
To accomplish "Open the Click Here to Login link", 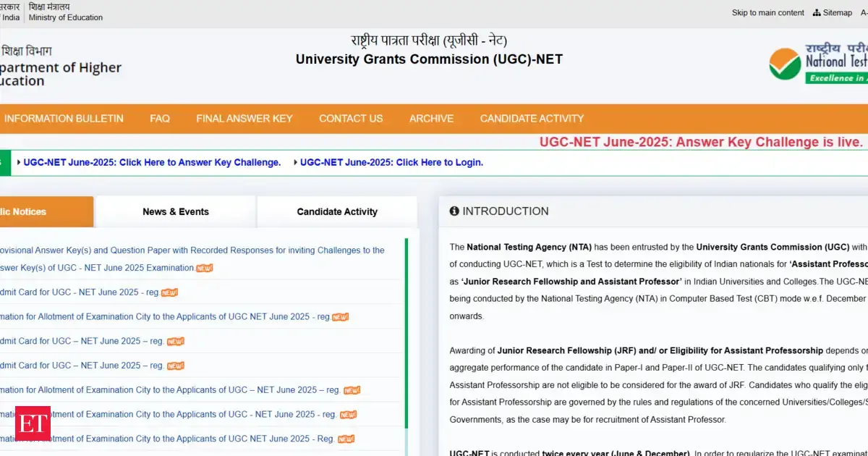I will coord(391,162).
